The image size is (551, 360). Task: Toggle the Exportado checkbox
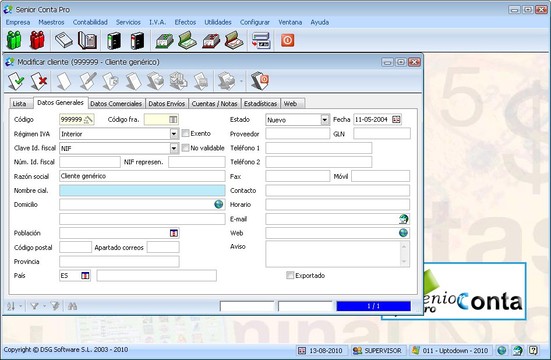pos(290,275)
